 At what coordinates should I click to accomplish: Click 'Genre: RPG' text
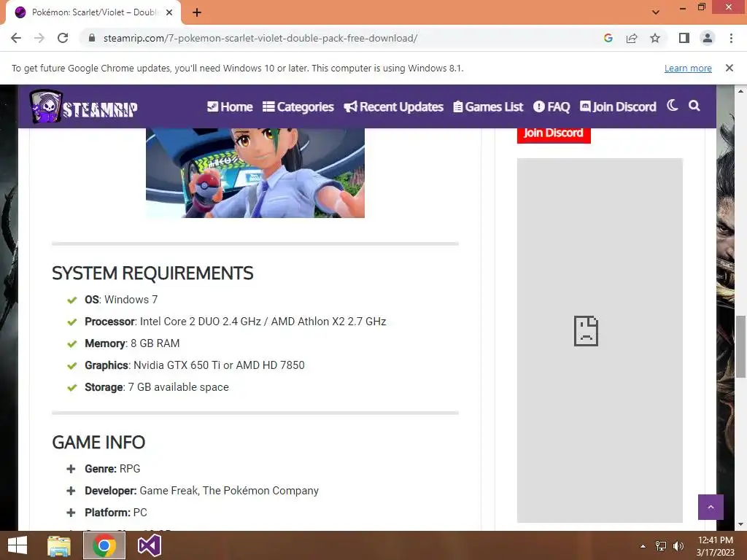[x=112, y=469]
